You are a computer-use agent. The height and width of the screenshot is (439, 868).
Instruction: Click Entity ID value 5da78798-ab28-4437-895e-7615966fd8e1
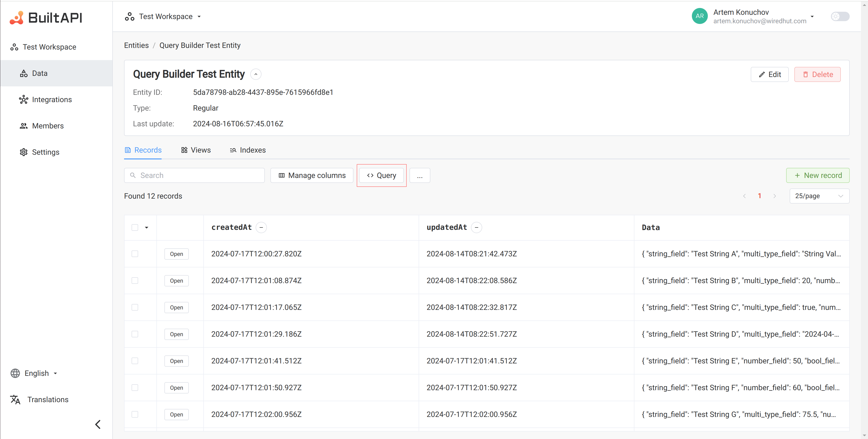coord(263,92)
